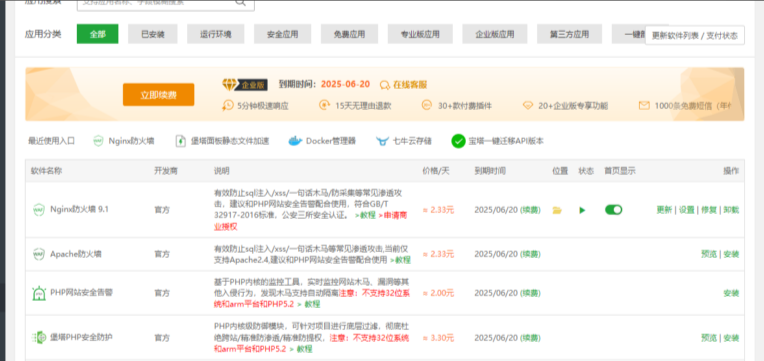
Task: Click 20+企业版专享功能 diamond icon
Action: tap(528, 105)
